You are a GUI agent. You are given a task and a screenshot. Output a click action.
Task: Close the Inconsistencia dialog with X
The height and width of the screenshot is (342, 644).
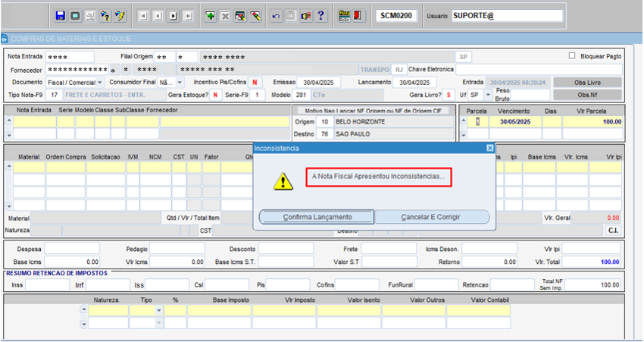[489, 148]
